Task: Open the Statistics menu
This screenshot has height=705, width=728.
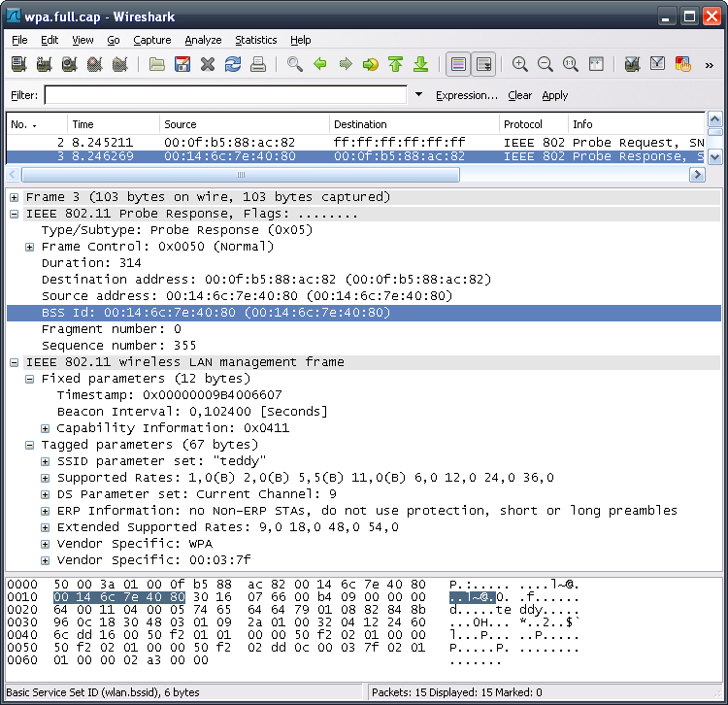Action: [x=256, y=40]
